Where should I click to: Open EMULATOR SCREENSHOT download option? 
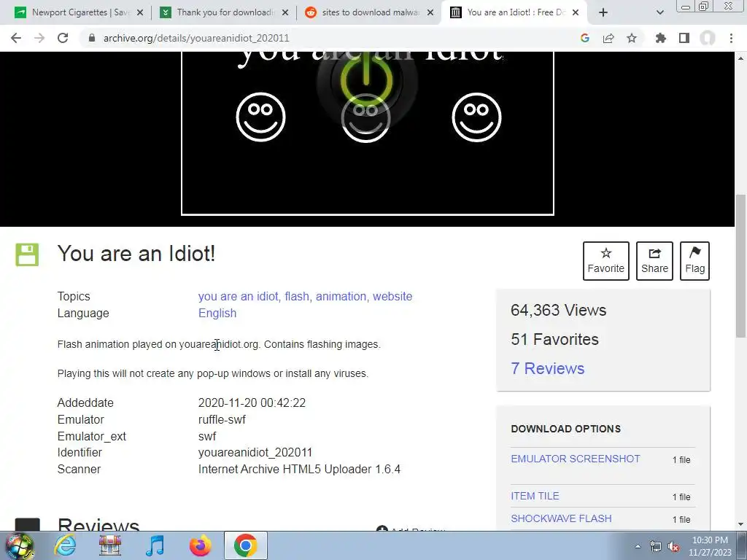tap(575, 459)
